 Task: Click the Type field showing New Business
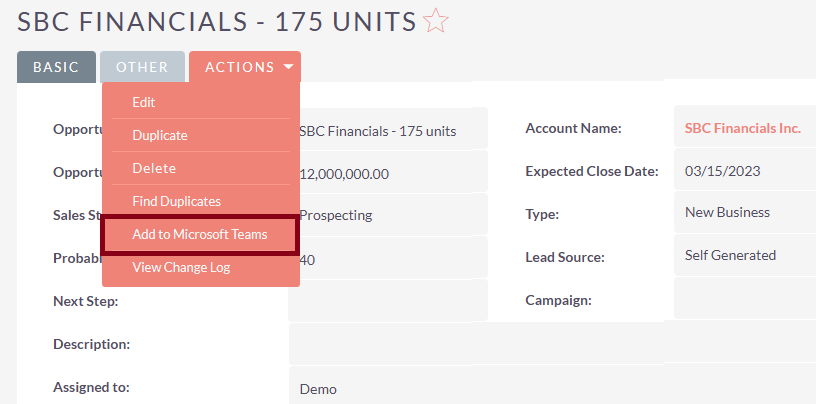(727, 212)
